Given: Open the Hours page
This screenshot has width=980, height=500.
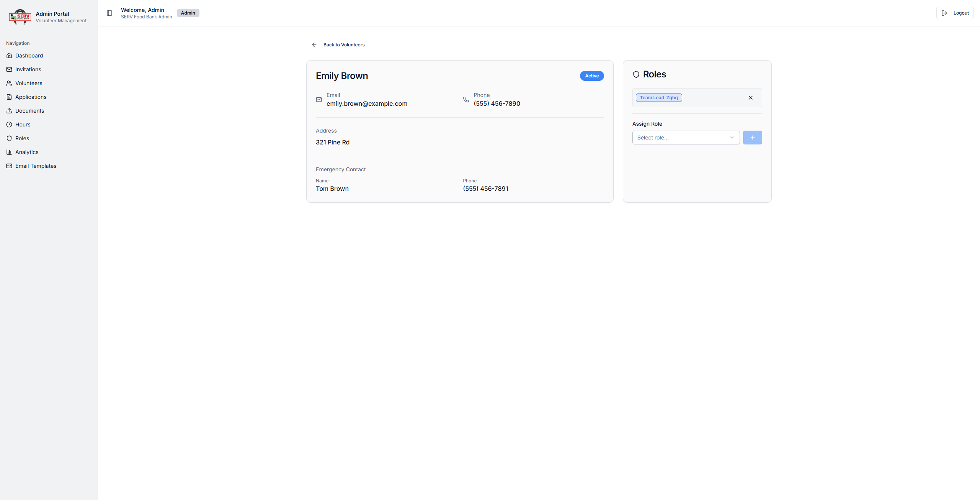Looking at the screenshot, I should (x=23, y=125).
